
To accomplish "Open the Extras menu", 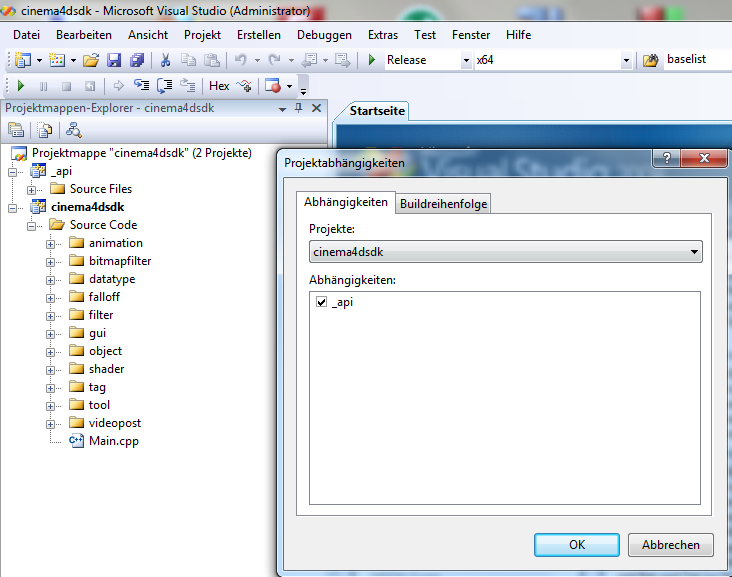I will 383,35.
